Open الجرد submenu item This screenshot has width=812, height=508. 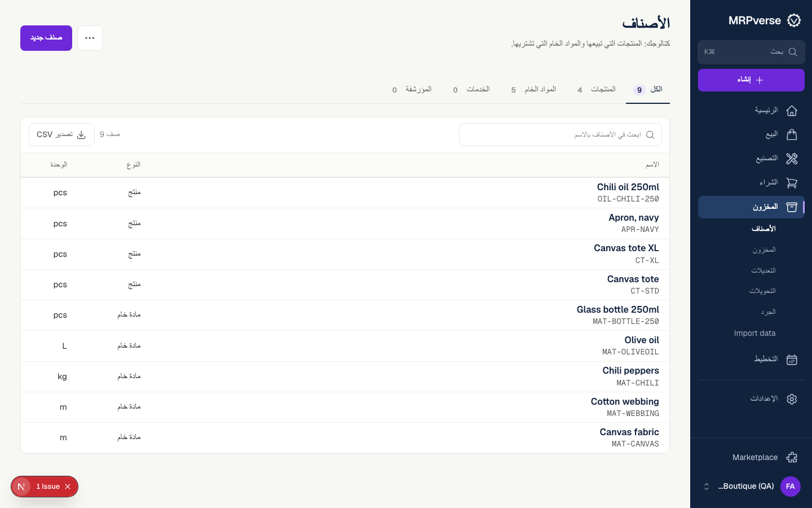tap(768, 312)
